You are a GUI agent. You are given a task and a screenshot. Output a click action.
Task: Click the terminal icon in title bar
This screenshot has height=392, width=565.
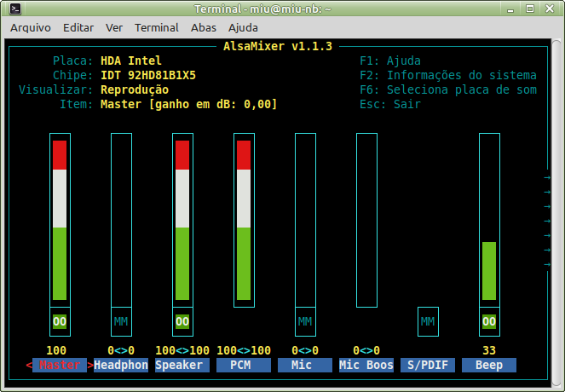[15, 9]
